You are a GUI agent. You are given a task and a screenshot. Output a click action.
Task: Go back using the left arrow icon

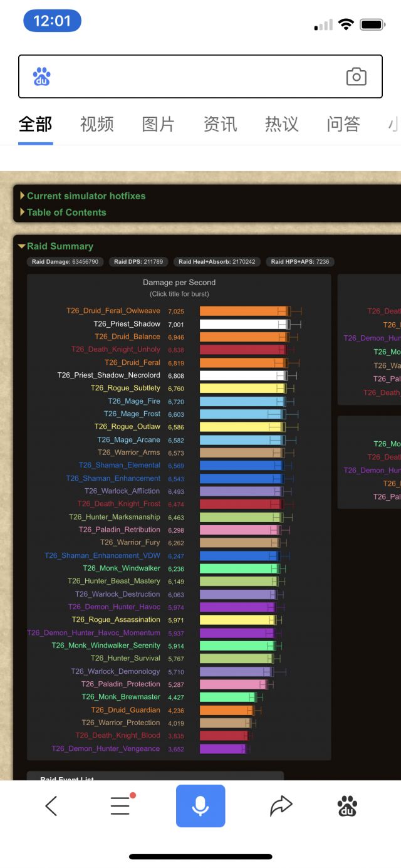51,806
